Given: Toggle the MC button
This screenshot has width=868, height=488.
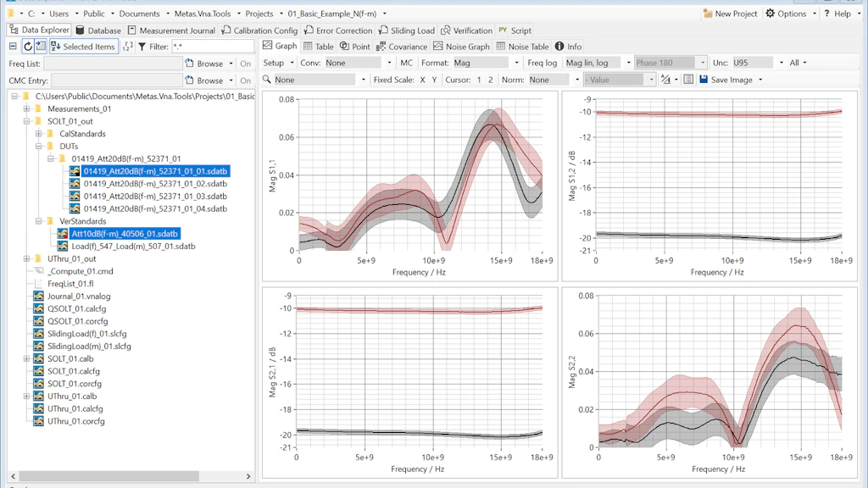Looking at the screenshot, I should point(406,63).
